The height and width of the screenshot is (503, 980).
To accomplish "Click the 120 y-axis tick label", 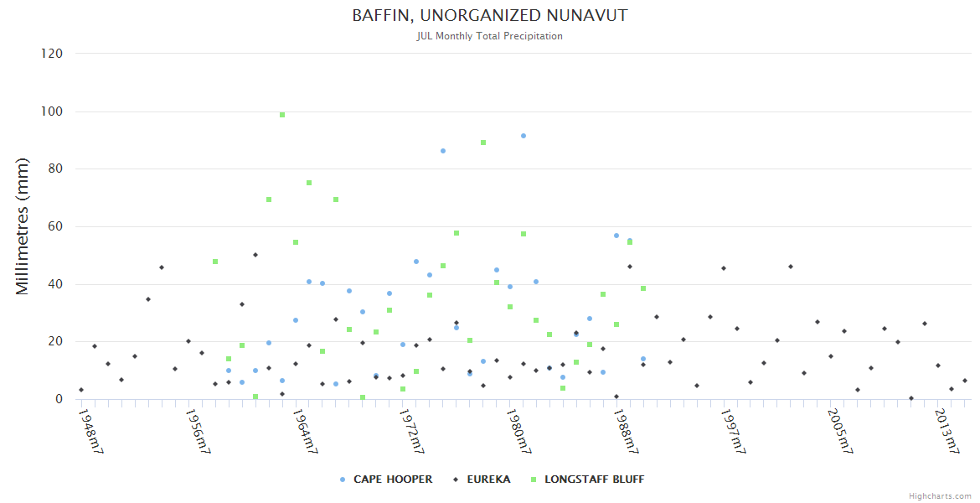I will tap(52, 54).
